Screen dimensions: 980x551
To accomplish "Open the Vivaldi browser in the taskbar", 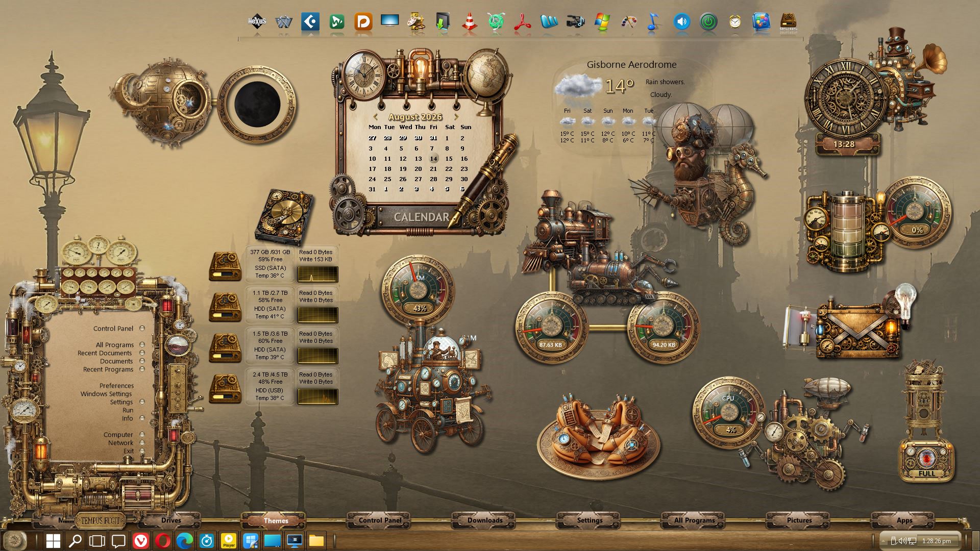I will pos(141,540).
